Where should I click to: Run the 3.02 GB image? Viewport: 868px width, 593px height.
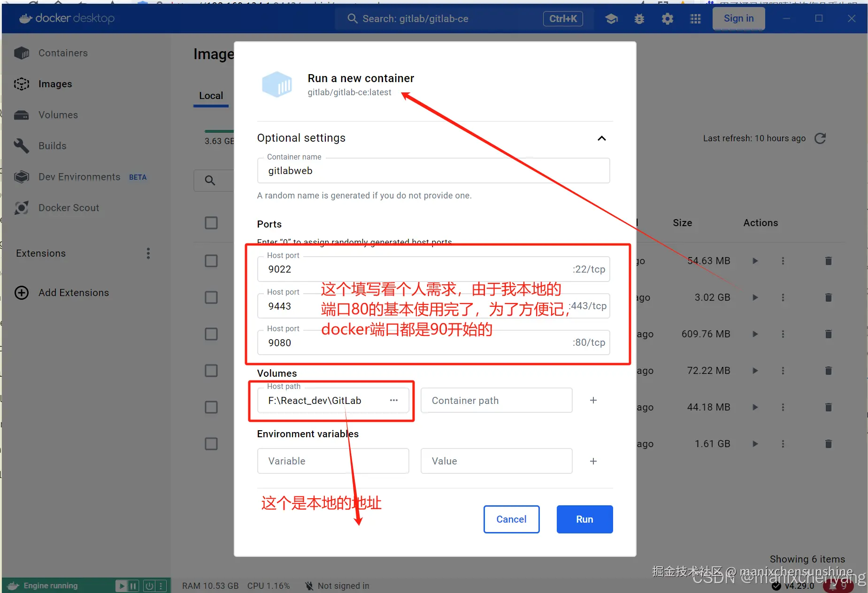coord(755,297)
